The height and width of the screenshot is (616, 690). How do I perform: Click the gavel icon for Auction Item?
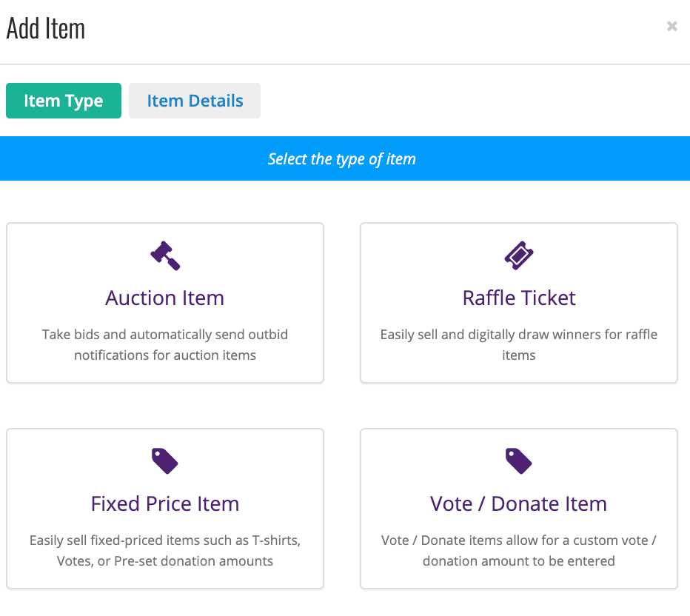coord(165,255)
